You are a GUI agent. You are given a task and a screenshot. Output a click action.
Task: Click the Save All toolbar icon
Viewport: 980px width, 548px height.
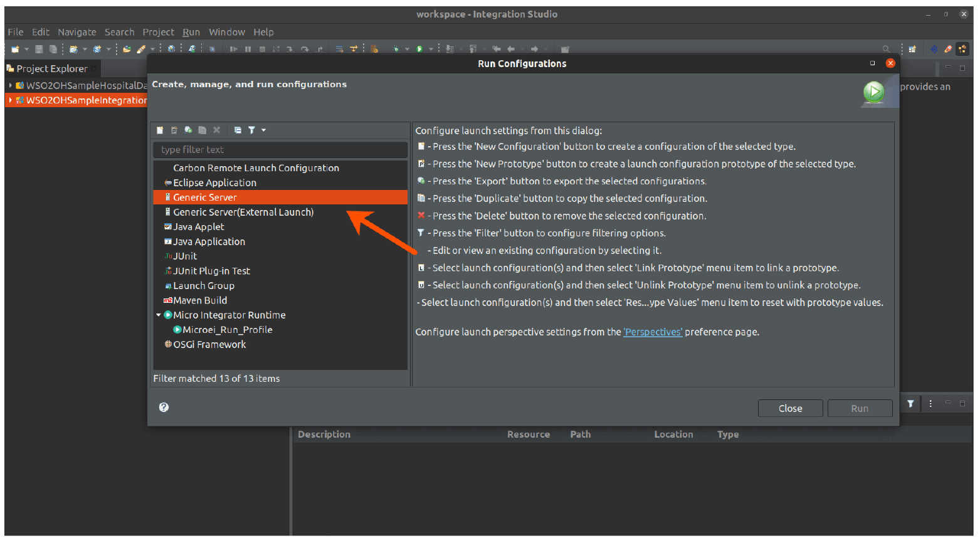[x=53, y=49]
